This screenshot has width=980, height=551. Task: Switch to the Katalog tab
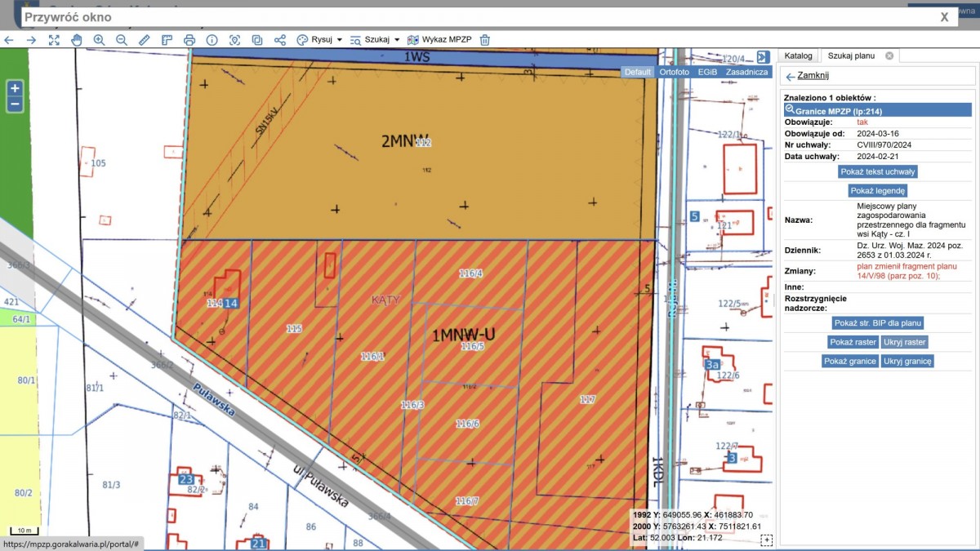tap(798, 56)
